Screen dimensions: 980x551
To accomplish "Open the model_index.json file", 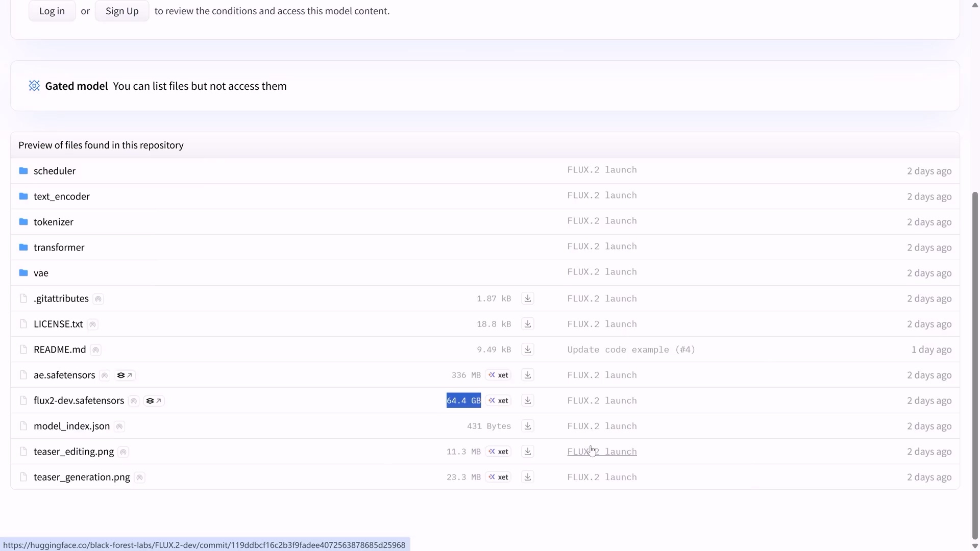I will pyautogui.click(x=71, y=426).
